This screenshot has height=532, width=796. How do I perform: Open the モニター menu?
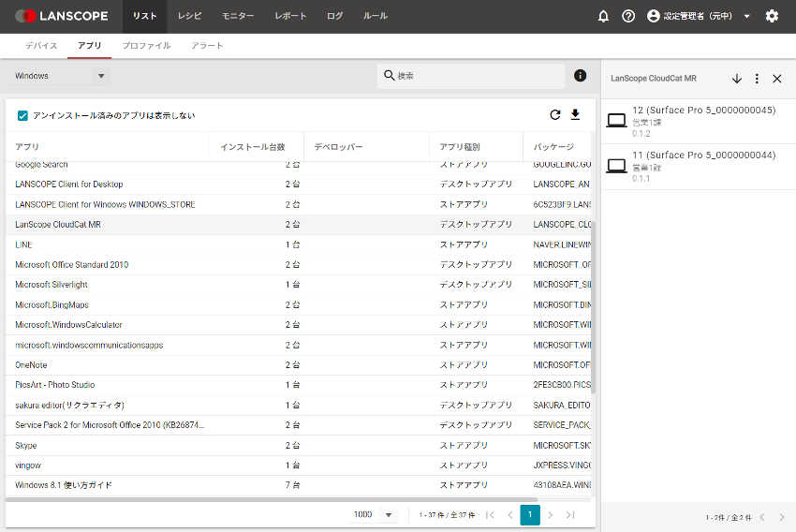pos(238,16)
